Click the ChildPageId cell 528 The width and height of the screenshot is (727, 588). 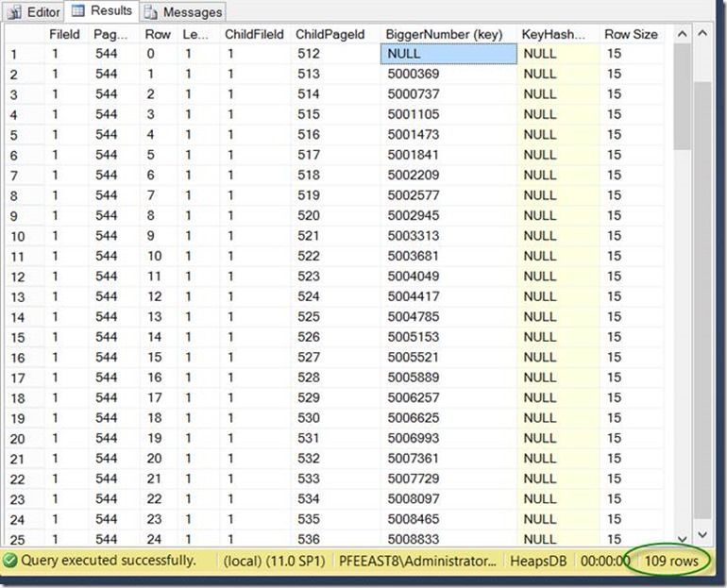point(309,378)
